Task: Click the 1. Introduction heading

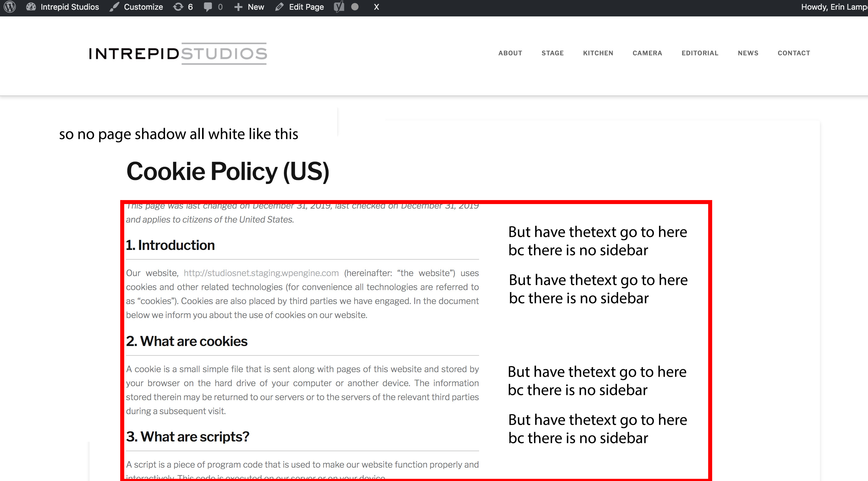Action: [x=170, y=245]
